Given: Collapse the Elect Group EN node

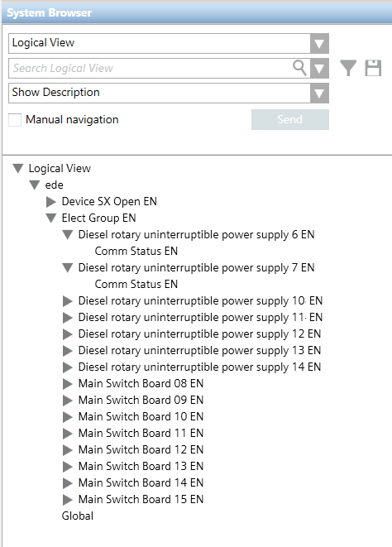Looking at the screenshot, I should pos(51,218).
